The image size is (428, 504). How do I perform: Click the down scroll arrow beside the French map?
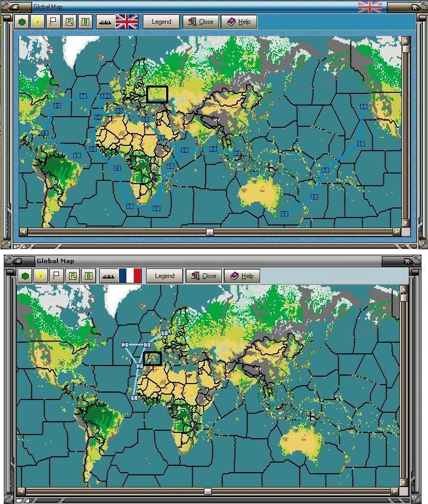404,482
